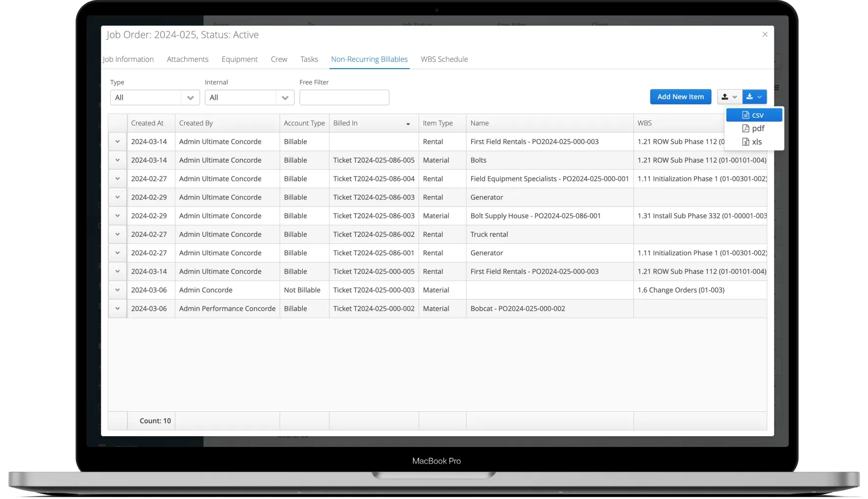
Task: Expand the Bobcat material row
Action: click(x=117, y=308)
